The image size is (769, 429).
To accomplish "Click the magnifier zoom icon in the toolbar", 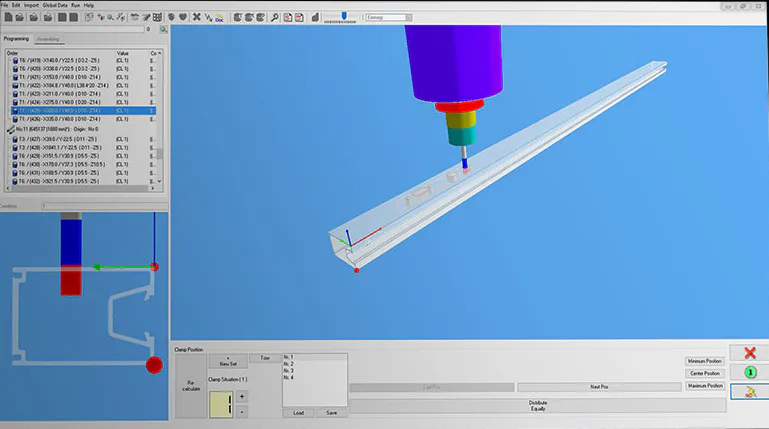I will tap(275, 17).
